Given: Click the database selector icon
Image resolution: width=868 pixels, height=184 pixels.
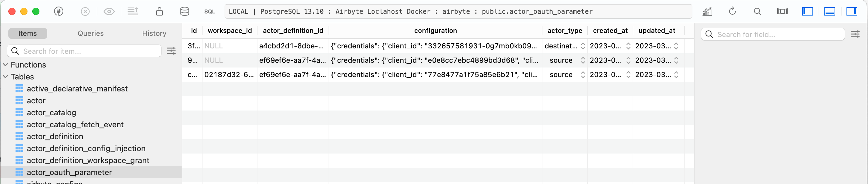Looking at the screenshot, I should 185,11.
